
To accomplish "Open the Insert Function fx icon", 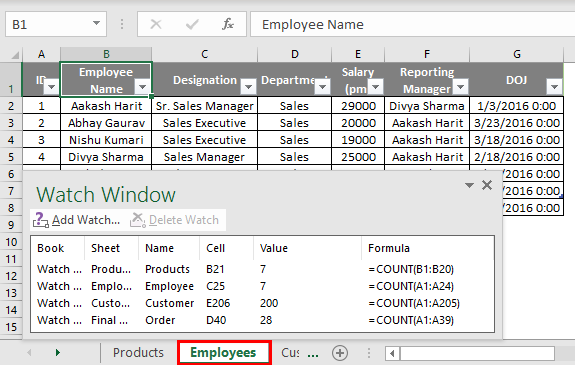I will [228, 24].
